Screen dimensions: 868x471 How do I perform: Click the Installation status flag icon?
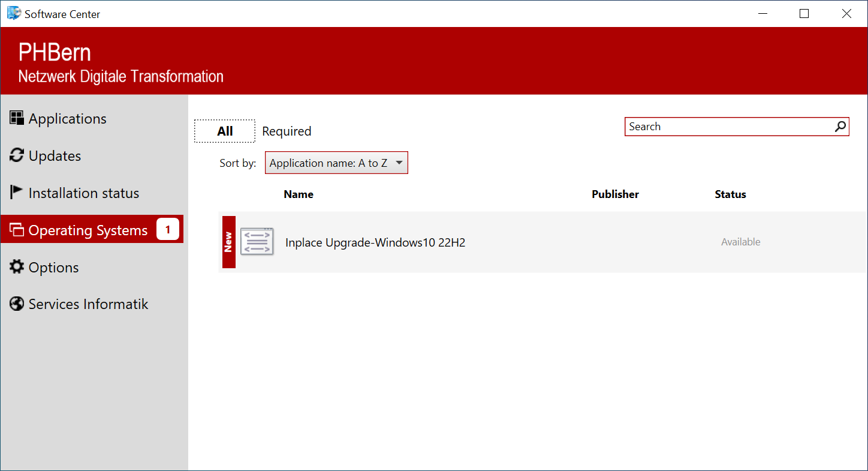17,193
